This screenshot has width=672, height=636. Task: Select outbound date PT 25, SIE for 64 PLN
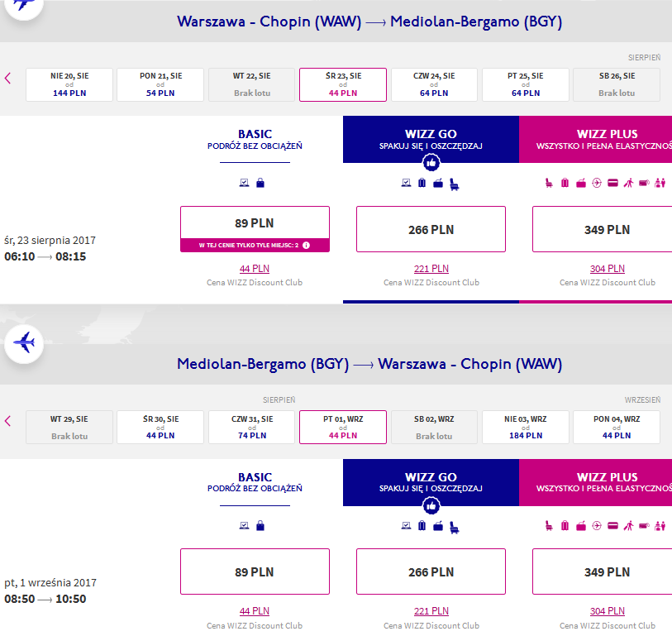pyautogui.click(x=526, y=84)
